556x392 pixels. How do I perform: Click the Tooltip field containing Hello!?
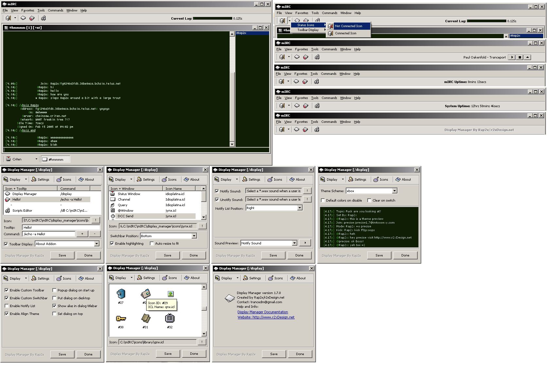pos(61,227)
